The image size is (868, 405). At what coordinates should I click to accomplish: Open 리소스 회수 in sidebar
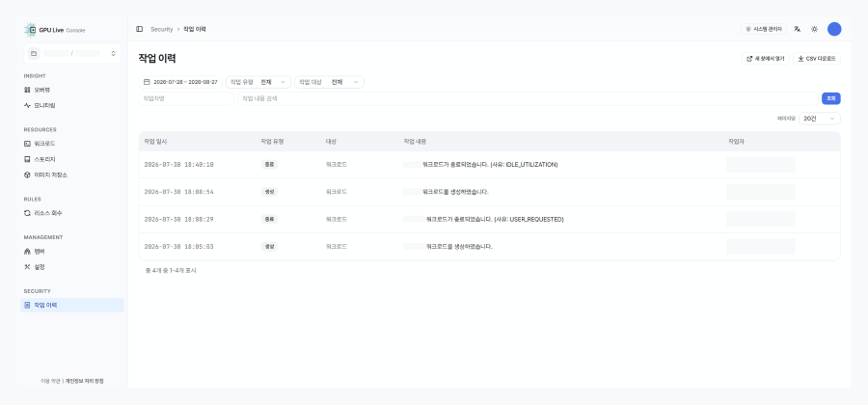coord(72,213)
